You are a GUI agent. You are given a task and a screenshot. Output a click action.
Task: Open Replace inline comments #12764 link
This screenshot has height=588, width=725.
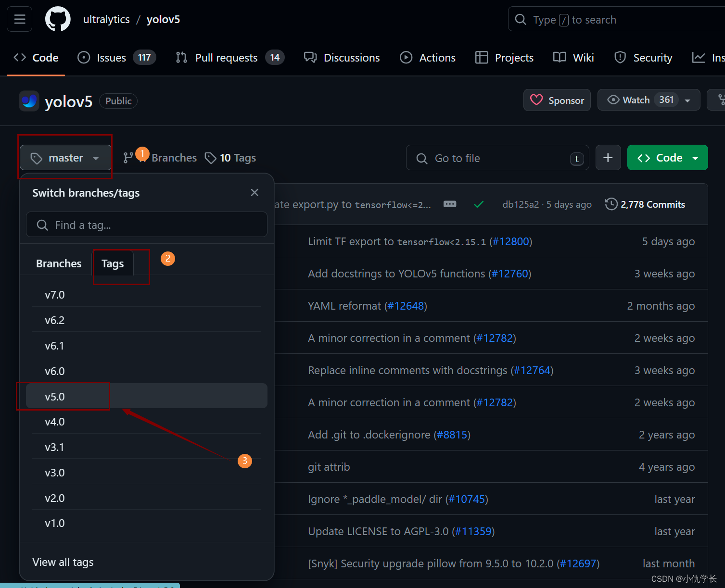pyautogui.click(x=532, y=370)
